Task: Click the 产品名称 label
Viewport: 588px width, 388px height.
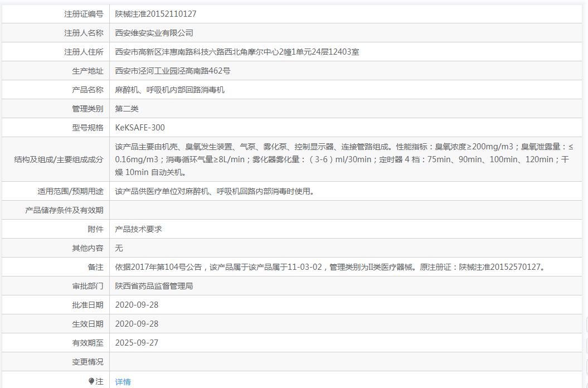Action: coord(88,90)
